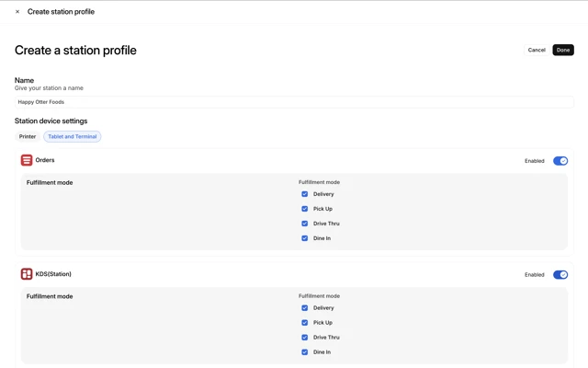Click the KDS(Station) section title
The height and width of the screenshot is (368, 588).
[x=53, y=274]
